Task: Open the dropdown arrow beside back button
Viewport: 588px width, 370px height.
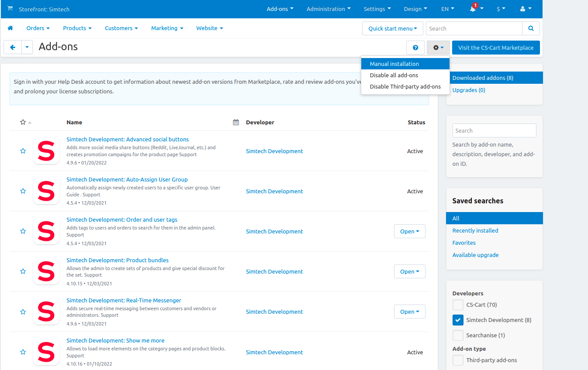Action: [27, 47]
